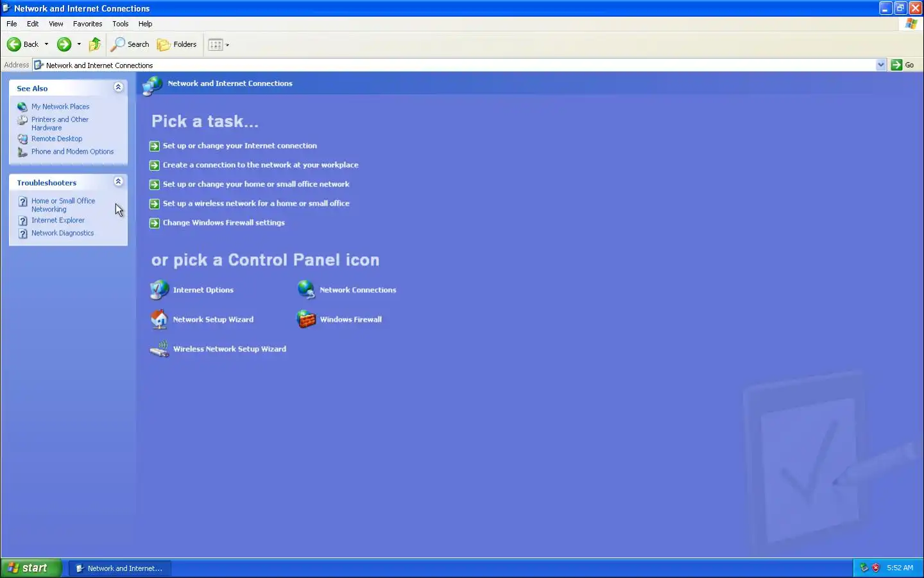Open the Views toolbar icon
Image resolution: width=924 pixels, height=578 pixels.
tap(216, 44)
